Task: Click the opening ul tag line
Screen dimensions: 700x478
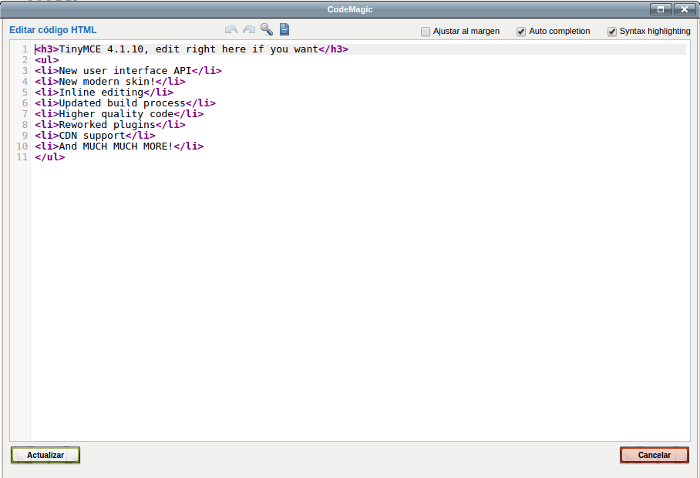Action: tap(47, 60)
